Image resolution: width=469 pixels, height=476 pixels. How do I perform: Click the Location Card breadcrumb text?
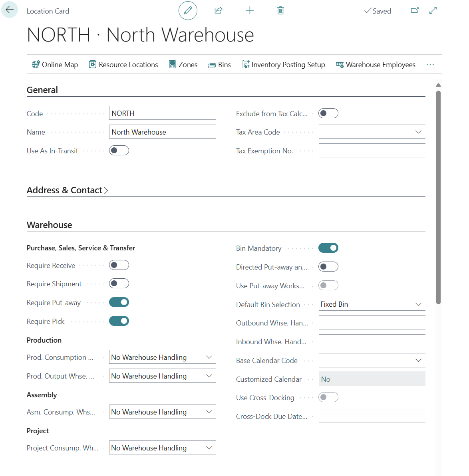pyautogui.click(x=48, y=11)
